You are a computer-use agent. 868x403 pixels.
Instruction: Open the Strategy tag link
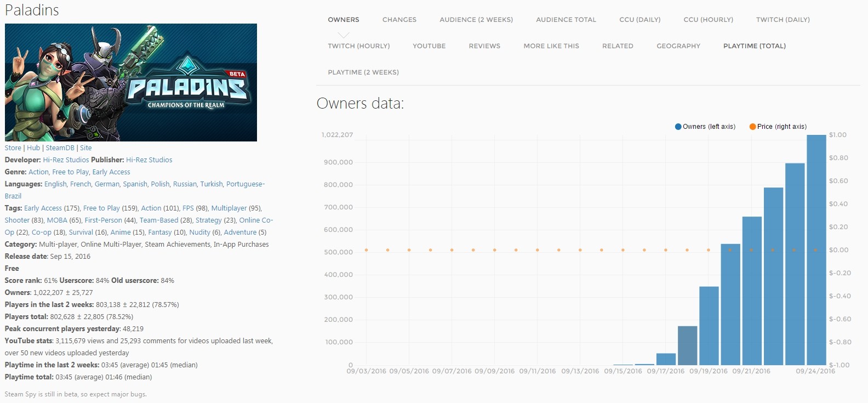[209, 220]
